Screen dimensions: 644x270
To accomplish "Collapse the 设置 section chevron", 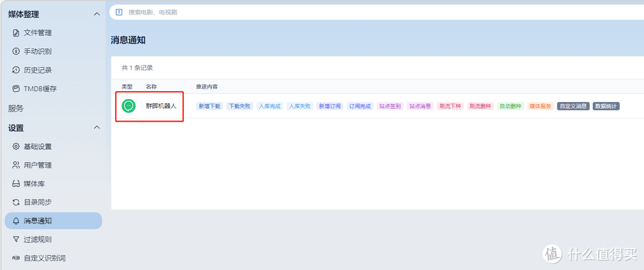I will [x=97, y=128].
